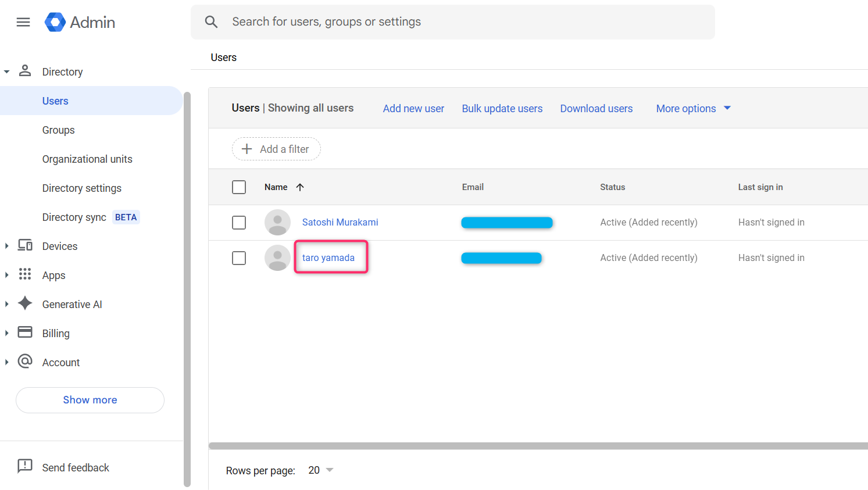The width and height of the screenshot is (868, 490).
Task: Click the Email column header
Action: [473, 187]
